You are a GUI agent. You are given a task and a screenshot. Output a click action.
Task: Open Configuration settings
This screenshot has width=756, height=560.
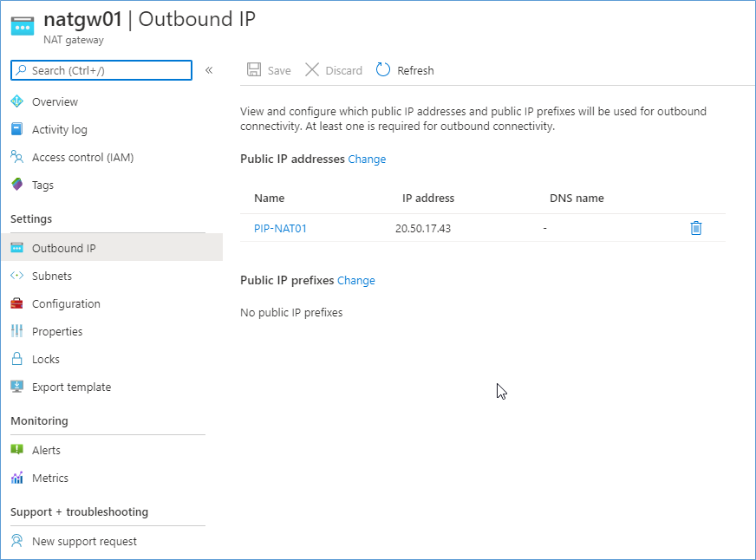66,304
